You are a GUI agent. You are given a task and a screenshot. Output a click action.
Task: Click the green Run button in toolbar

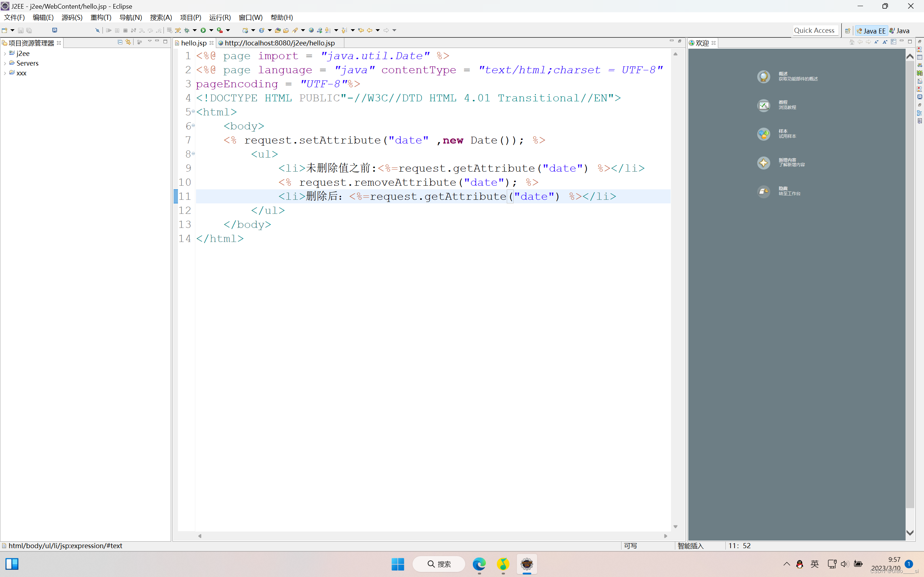203,30
